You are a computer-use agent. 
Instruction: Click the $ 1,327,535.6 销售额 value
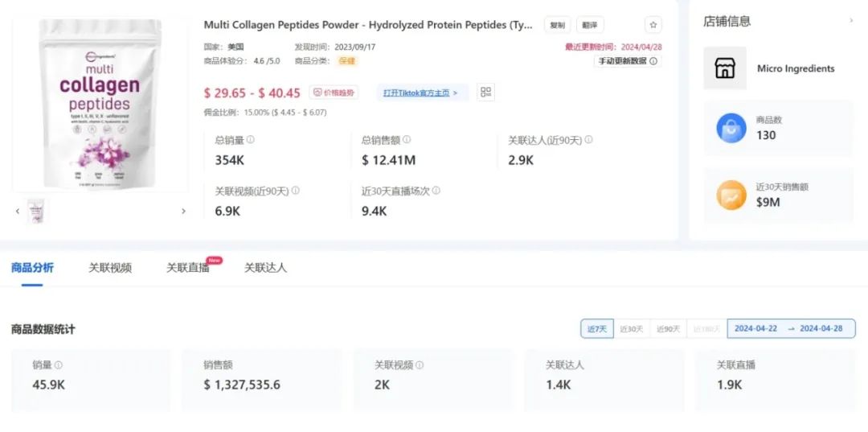[x=242, y=385]
